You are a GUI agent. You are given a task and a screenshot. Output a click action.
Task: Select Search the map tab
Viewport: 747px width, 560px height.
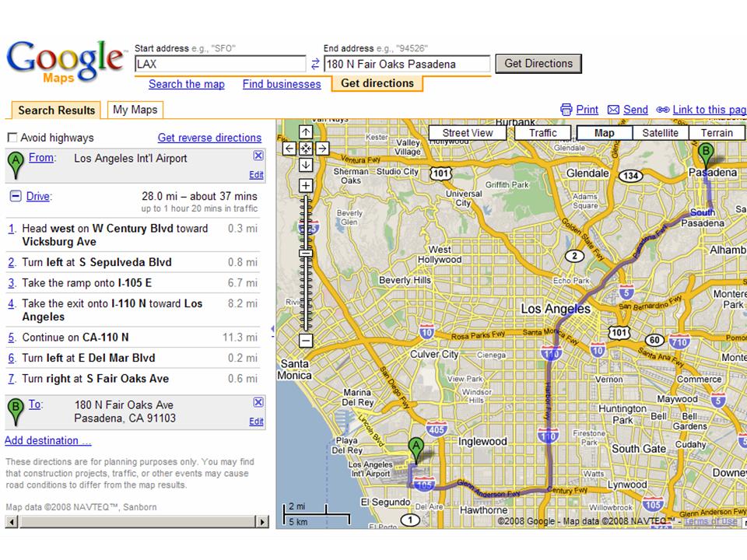(x=187, y=84)
